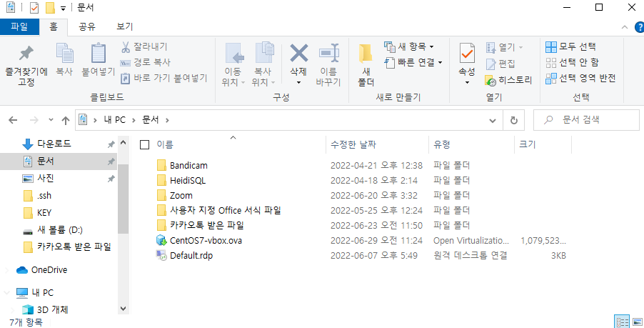Click 편집 (edit) ribbon command
Screen dimensions: 644x328
point(500,64)
